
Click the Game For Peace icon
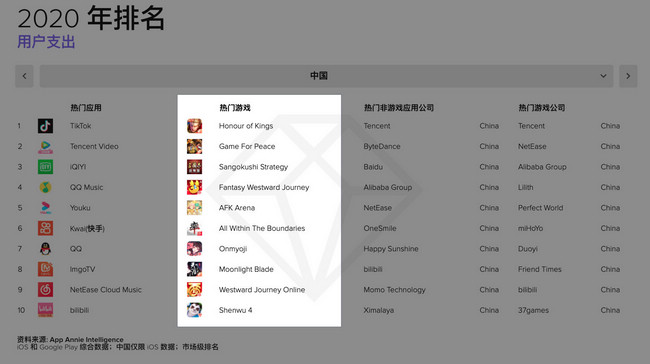(x=194, y=146)
